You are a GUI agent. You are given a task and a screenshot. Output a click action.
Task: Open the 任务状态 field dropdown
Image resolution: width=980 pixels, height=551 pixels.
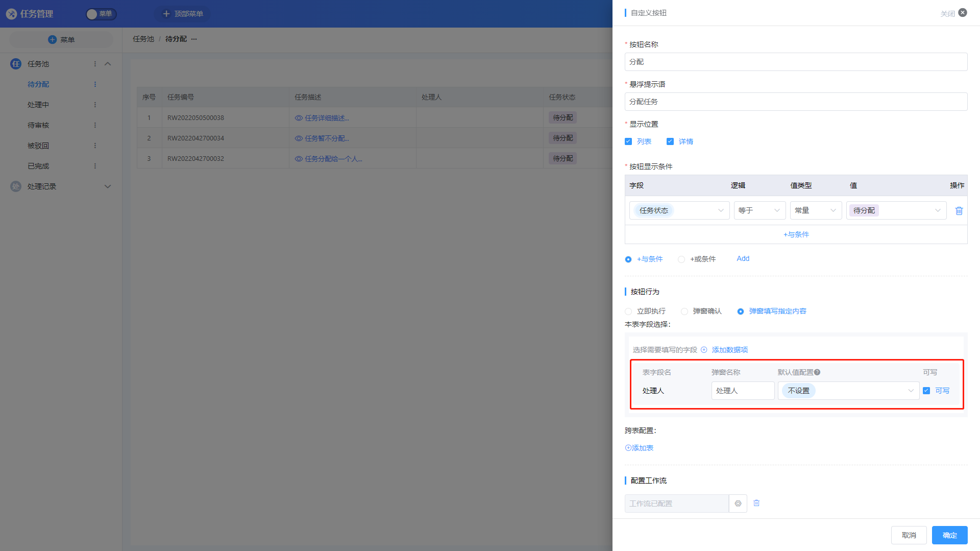point(679,210)
